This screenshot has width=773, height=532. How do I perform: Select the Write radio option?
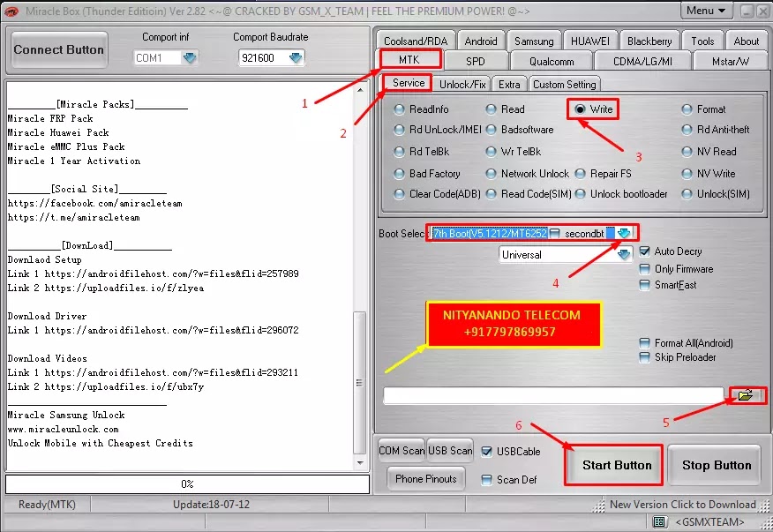[581, 109]
